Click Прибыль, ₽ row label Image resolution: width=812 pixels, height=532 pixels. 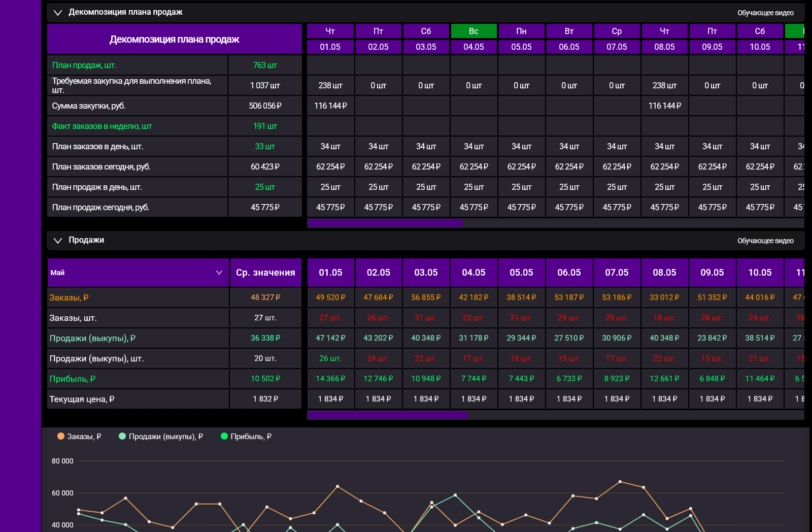pos(73,379)
